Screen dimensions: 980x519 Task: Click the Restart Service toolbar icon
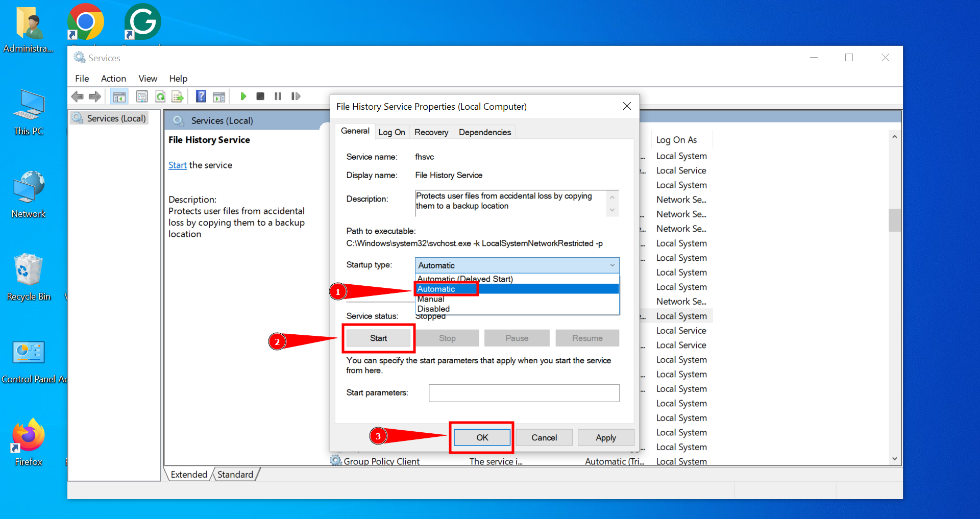click(296, 96)
